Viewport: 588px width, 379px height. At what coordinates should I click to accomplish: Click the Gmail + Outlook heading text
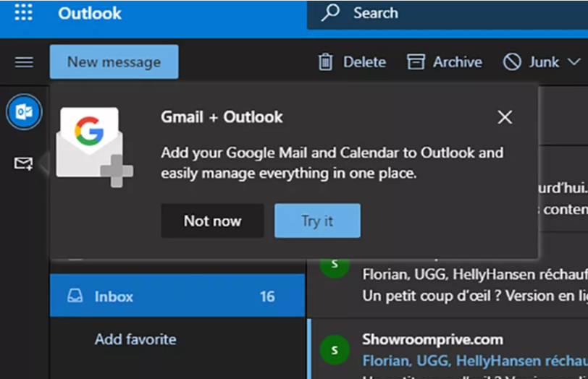pos(222,117)
